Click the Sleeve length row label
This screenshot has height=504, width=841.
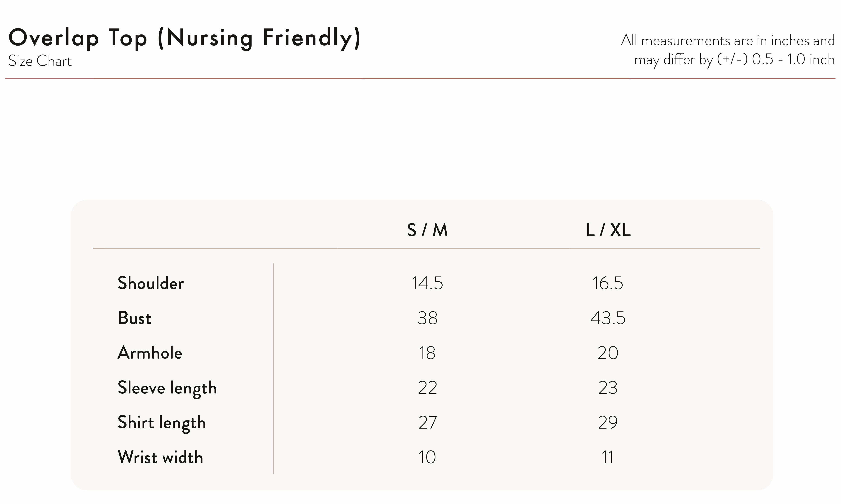[x=167, y=388]
